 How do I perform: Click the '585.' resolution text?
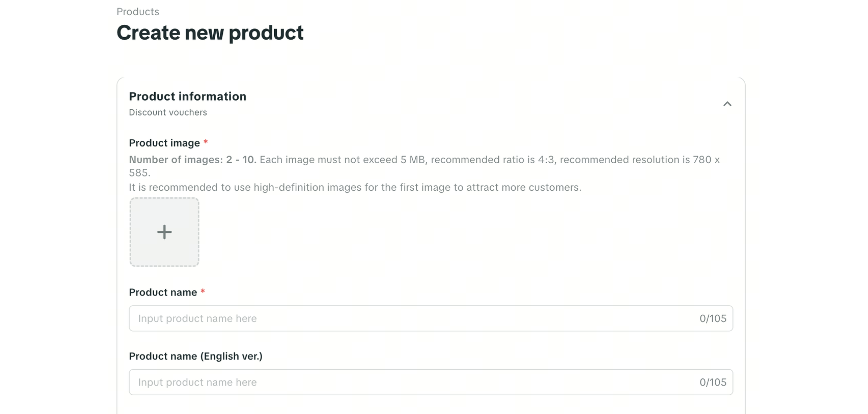click(x=139, y=173)
